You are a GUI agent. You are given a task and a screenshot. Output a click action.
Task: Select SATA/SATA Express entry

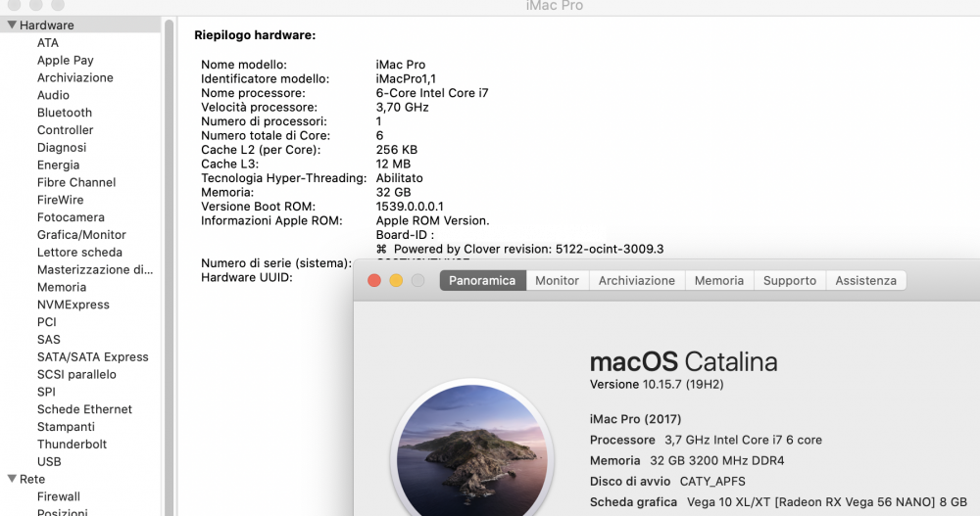coord(92,356)
